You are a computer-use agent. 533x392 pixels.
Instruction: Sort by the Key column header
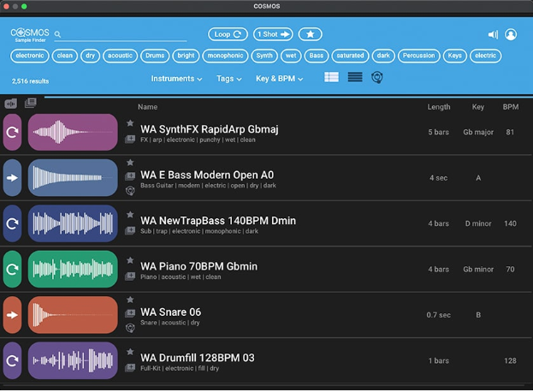478,107
